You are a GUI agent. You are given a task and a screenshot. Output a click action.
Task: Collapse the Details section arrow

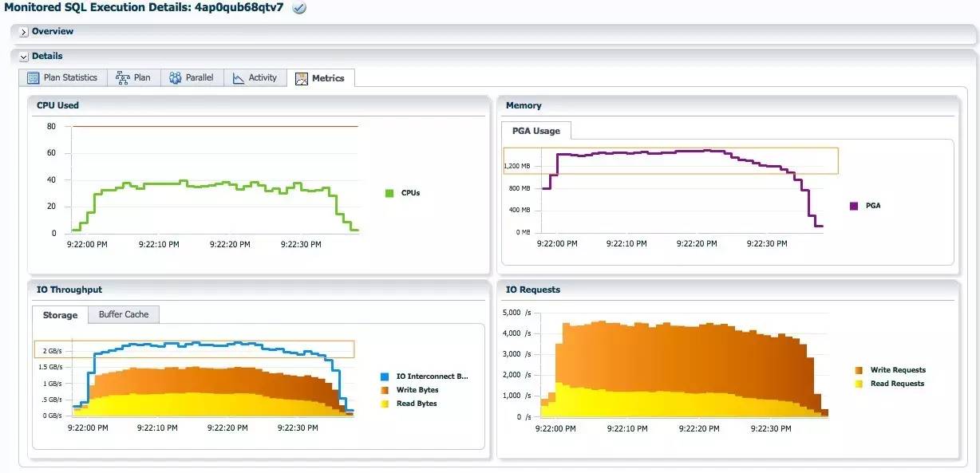tap(24, 57)
